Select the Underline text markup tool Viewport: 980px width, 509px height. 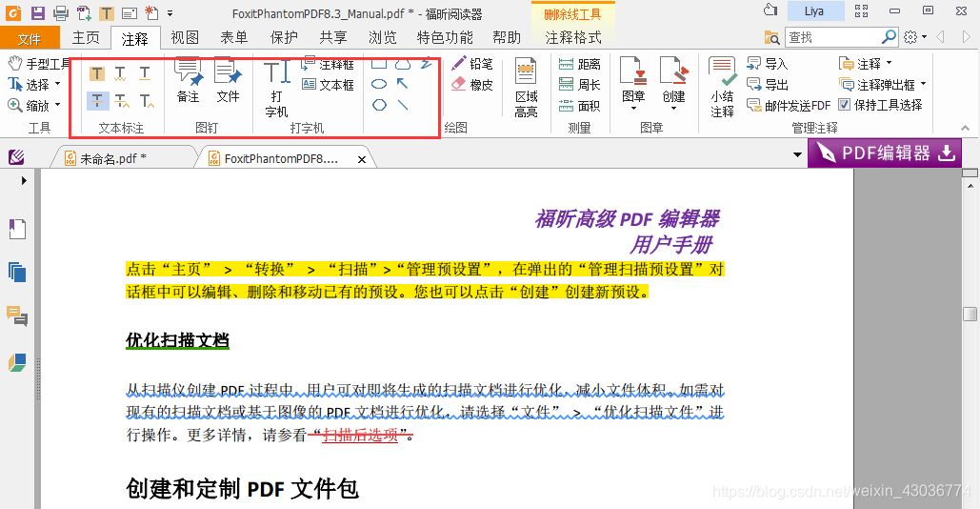[x=145, y=73]
